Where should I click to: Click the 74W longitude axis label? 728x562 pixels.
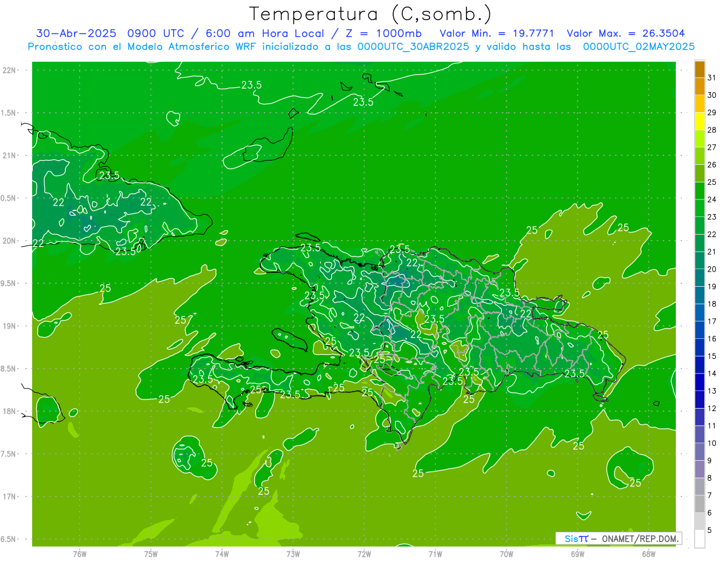coord(222,554)
